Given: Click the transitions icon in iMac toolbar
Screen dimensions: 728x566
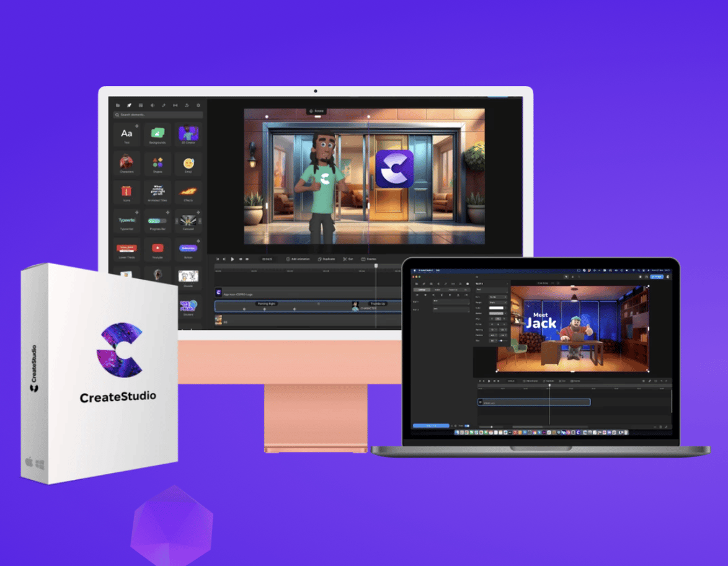Looking at the screenshot, I should click(175, 105).
